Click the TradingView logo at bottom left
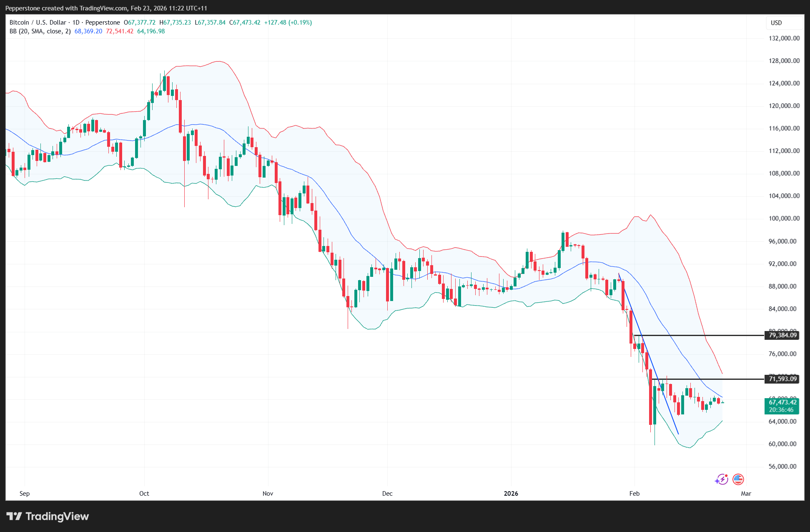This screenshot has height=532, width=810. click(x=48, y=516)
